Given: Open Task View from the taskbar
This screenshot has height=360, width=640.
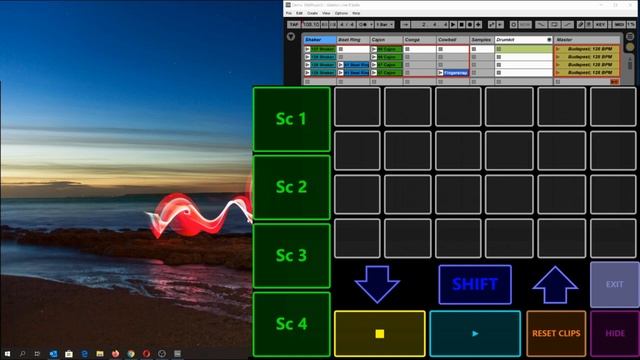Looking at the screenshot, I should (x=37, y=353).
